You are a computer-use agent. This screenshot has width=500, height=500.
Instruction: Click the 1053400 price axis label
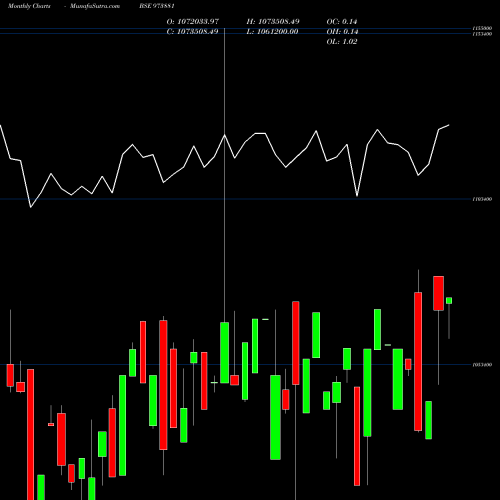(x=482, y=365)
